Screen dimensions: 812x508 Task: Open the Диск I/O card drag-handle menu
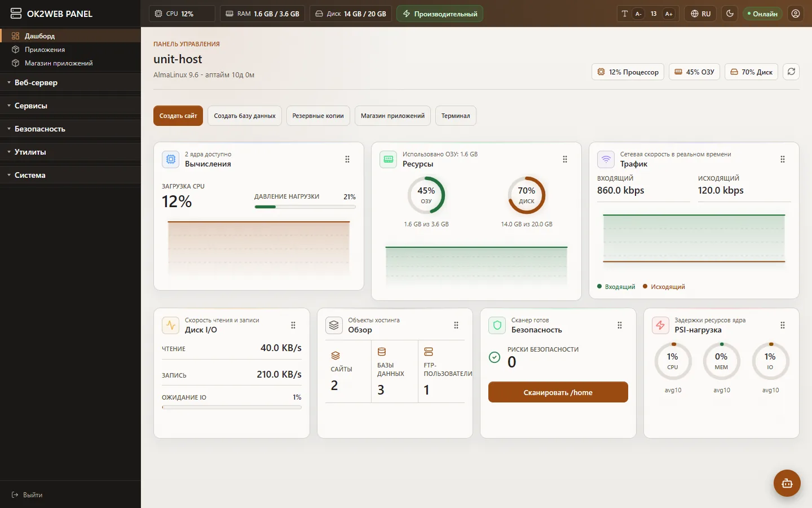point(293,325)
